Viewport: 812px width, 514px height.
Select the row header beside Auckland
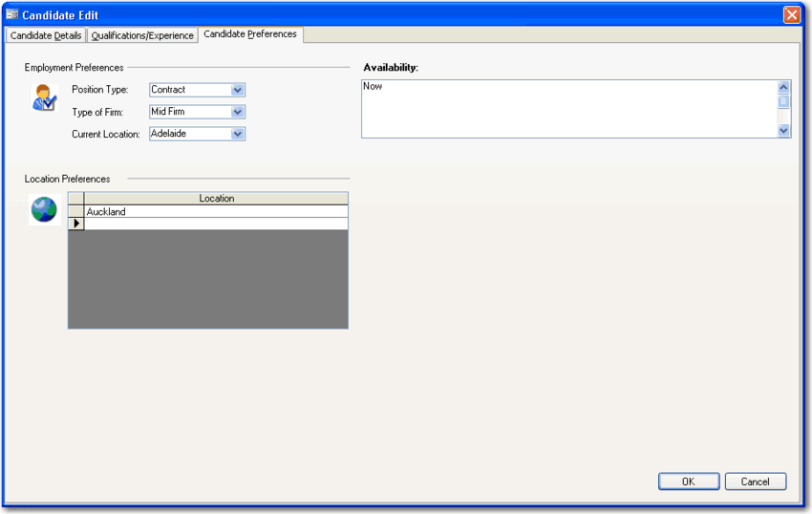(76, 212)
